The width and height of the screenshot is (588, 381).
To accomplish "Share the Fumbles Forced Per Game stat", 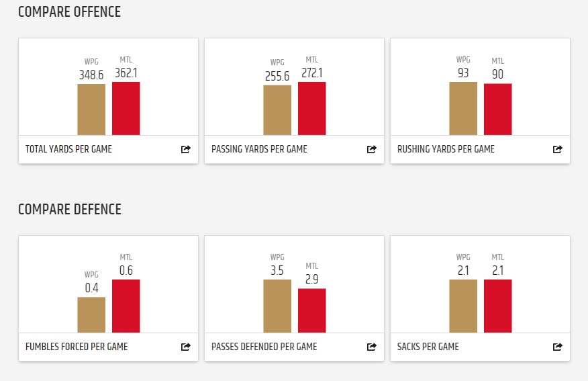I will pos(186,347).
